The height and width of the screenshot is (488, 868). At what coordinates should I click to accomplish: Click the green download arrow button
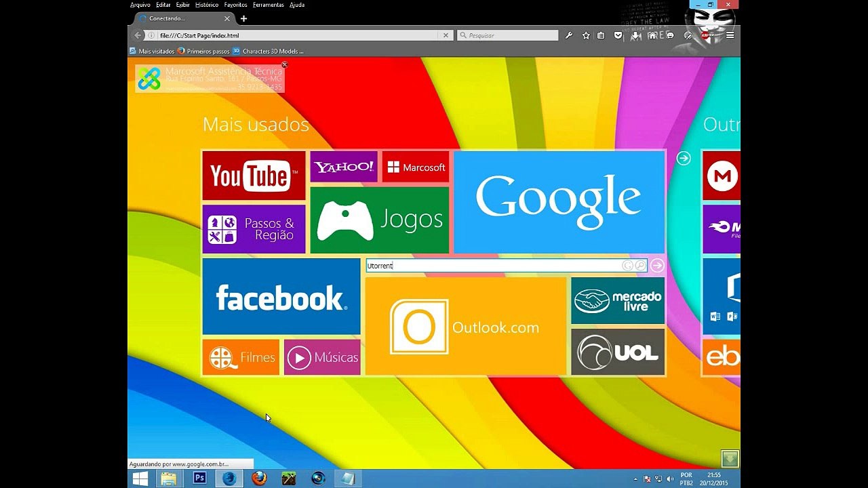point(730,459)
